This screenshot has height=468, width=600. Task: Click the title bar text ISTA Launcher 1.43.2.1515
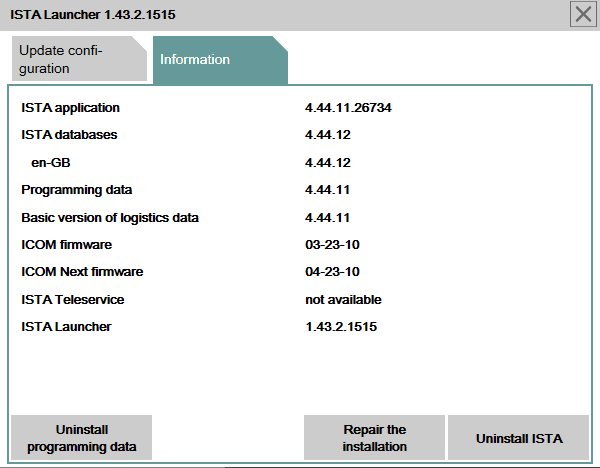(93, 15)
